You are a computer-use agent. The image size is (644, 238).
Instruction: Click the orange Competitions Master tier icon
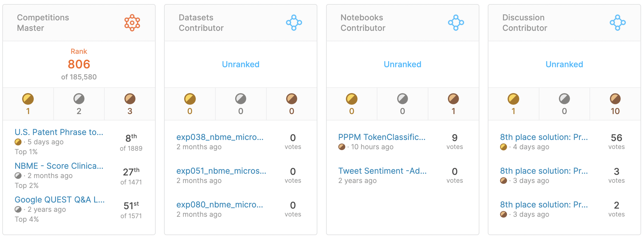click(132, 22)
